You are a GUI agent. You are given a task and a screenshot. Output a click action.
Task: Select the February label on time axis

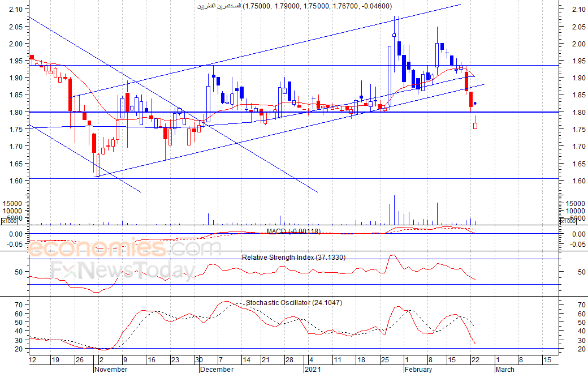pos(418,370)
